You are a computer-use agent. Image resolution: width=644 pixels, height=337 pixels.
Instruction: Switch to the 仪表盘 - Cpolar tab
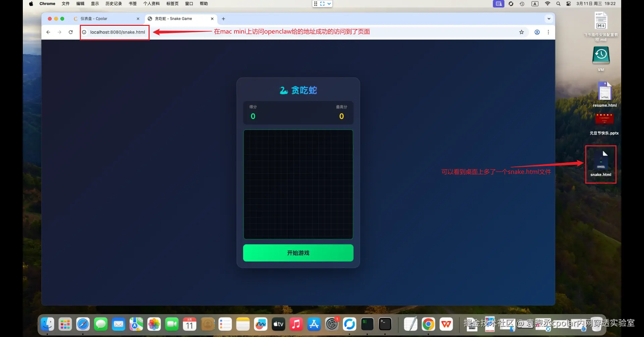point(106,19)
